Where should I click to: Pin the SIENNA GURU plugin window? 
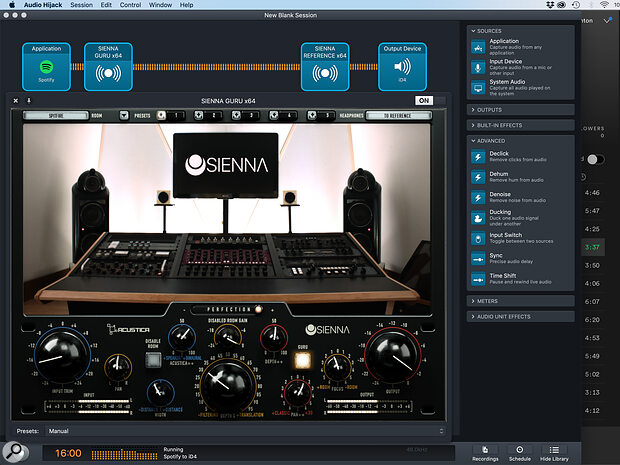coord(28,101)
